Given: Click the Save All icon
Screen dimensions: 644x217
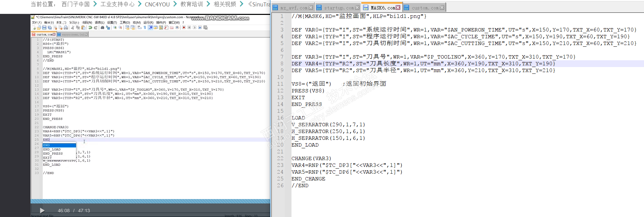Looking at the screenshot, I should coord(49,28).
